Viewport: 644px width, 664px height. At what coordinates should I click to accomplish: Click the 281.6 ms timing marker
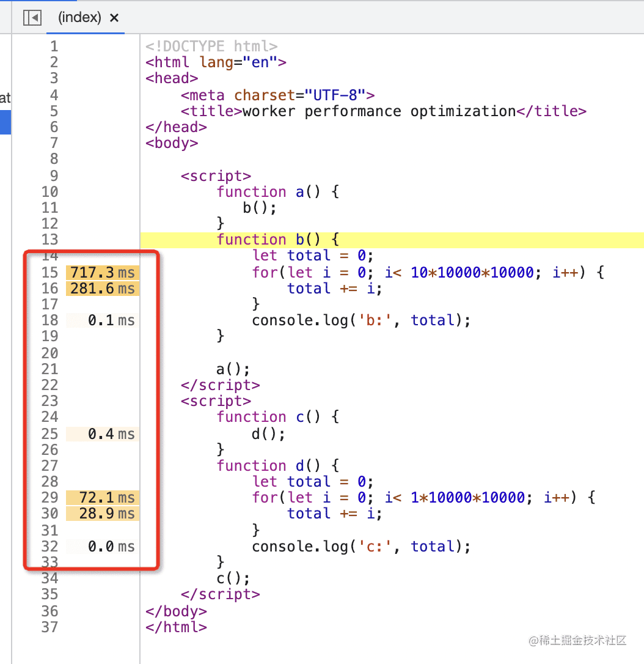click(x=102, y=288)
